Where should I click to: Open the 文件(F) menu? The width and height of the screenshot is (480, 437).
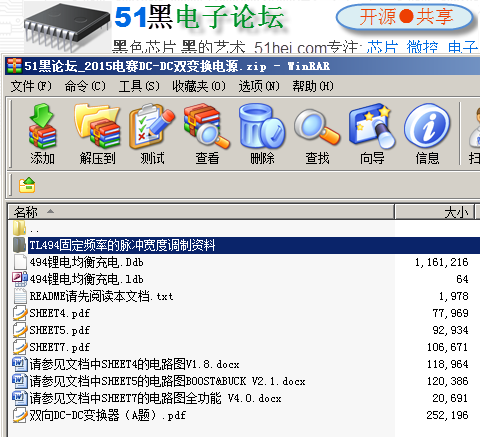click(x=31, y=86)
